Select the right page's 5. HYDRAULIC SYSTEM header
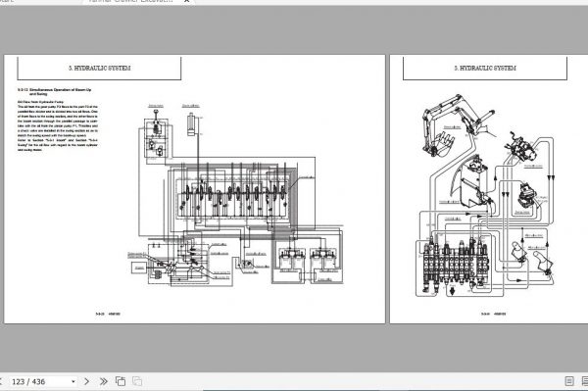This screenshot has height=391, width=588. click(x=485, y=69)
